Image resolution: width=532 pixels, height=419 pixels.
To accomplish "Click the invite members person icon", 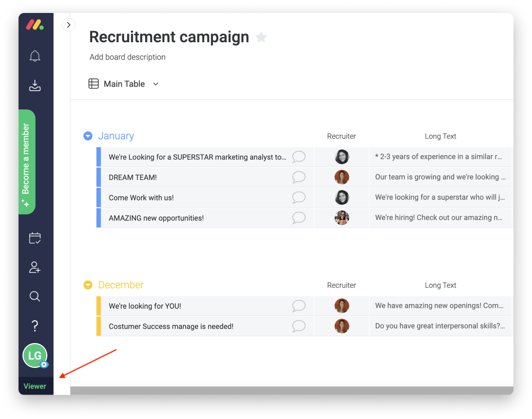I will tap(35, 267).
